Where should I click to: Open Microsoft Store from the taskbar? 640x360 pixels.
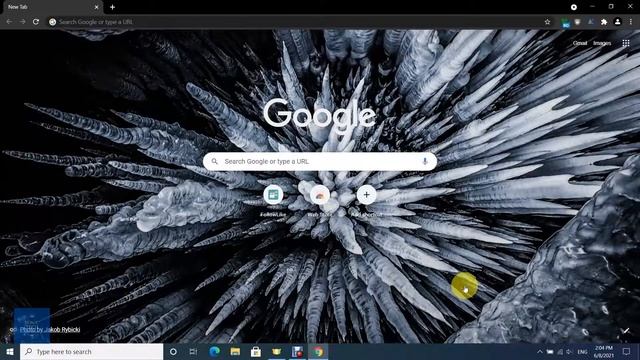256,351
